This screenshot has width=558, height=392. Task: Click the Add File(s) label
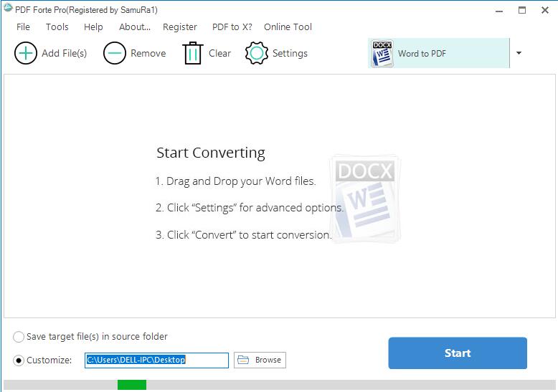pos(65,53)
